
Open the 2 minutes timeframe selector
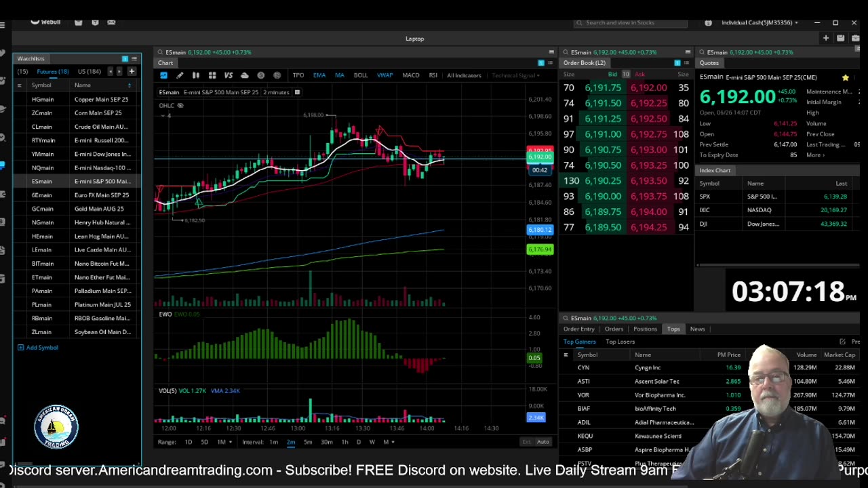[x=276, y=92]
